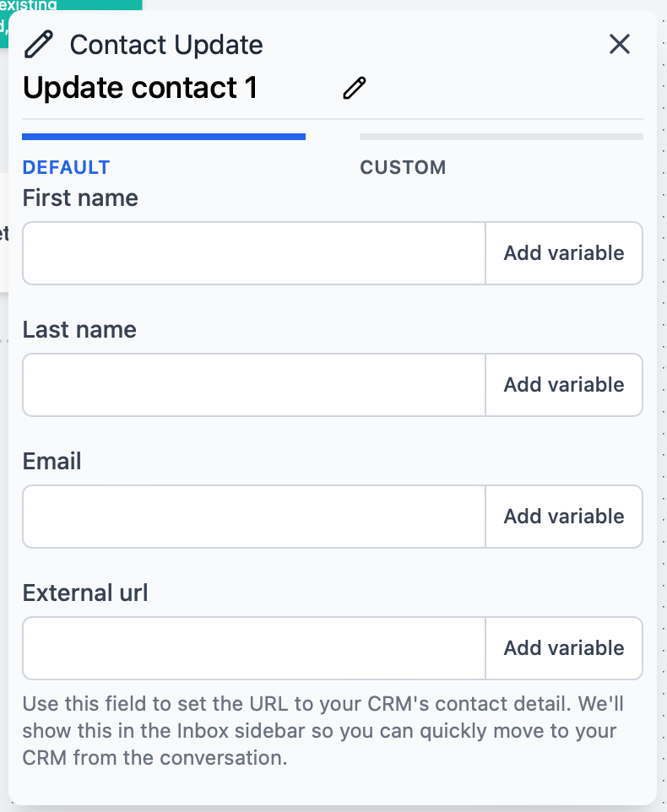Image resolution: width=667 pixels, height=812 pixels.
Task: Click inside the Email input box
Action: [253, 517]
